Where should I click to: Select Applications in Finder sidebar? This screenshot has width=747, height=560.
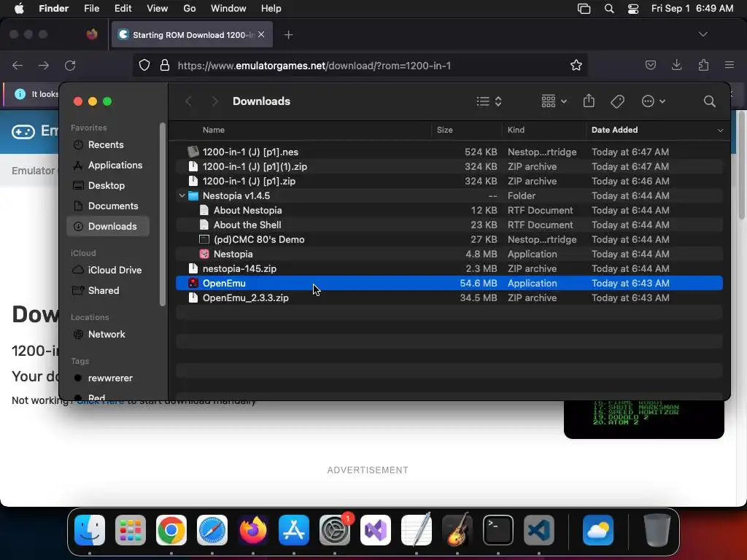click(x=108, y=166)
